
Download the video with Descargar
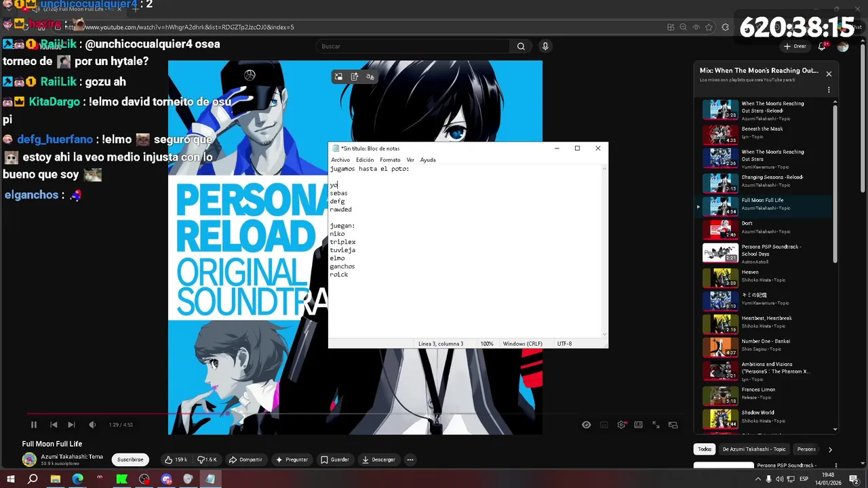[378, 460]
